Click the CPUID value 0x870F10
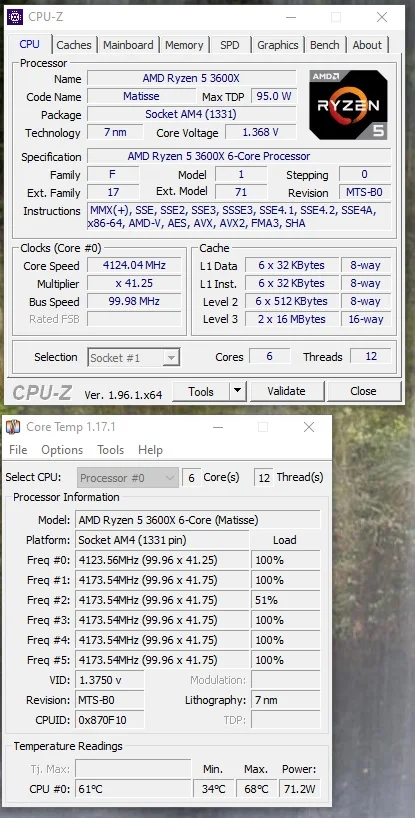This screenshot has height=818, width=415. (110, 720)
